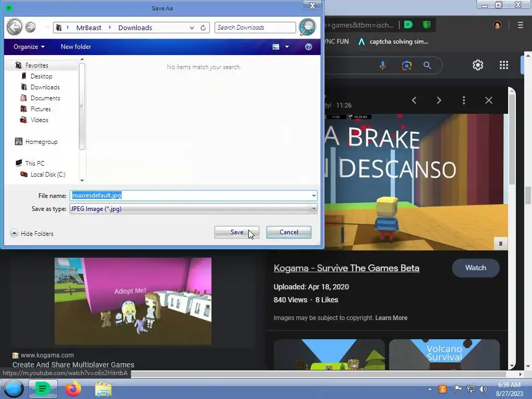Select This PC in the navigation tree
532x399 pixels.
point(35,164)
